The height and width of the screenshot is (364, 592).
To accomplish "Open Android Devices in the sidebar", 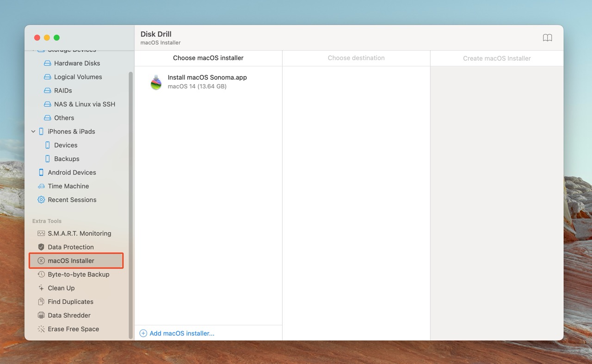I will [72, 173].
